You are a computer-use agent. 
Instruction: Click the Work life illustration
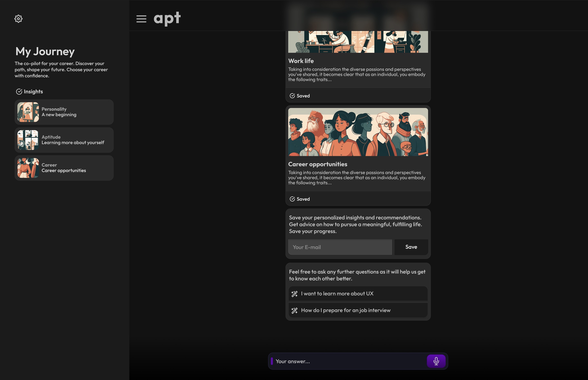coord(358,42)
